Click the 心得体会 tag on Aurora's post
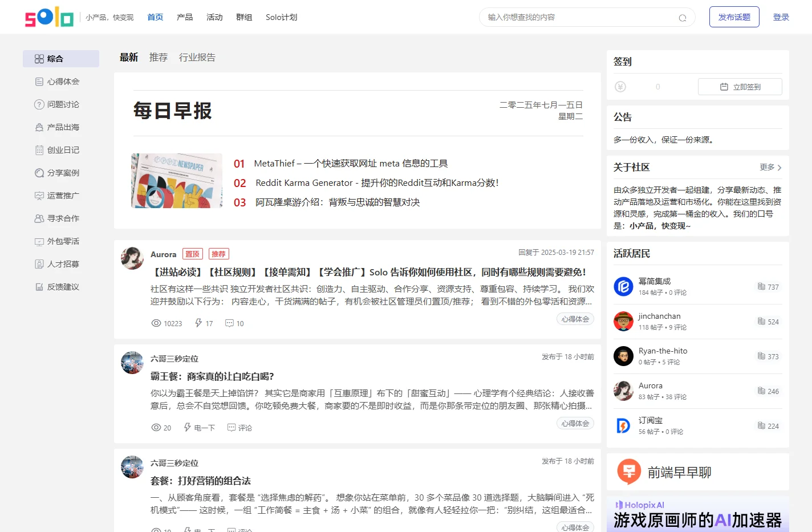 [575, 319]
